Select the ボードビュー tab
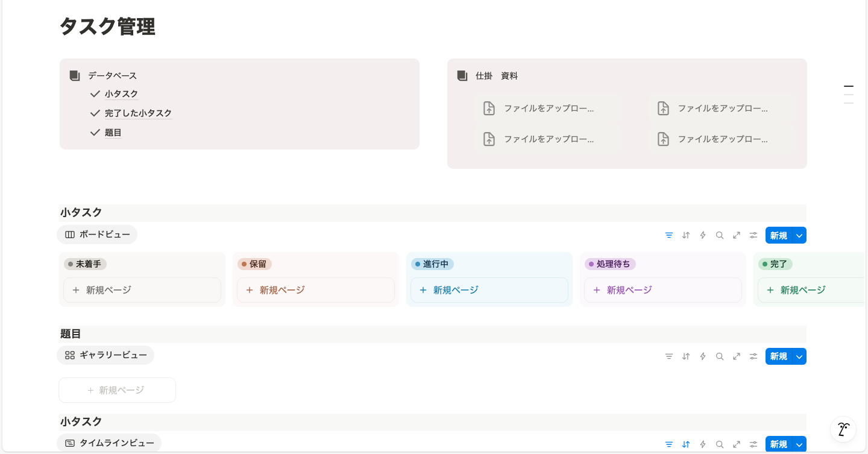 pyautogui.click(x=97, y=235)
